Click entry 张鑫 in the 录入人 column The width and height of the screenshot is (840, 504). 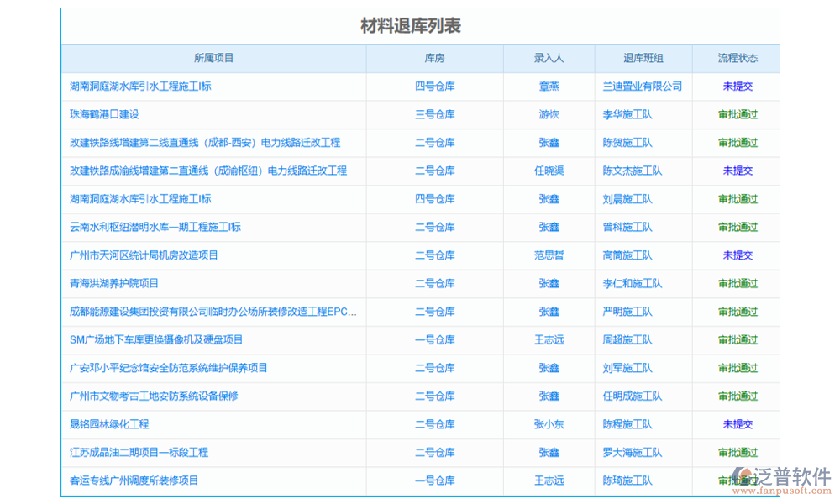pos(548,143)
